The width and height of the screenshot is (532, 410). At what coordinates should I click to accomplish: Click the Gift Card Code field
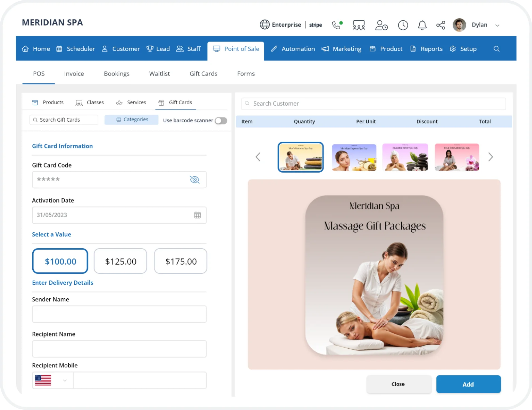tap(119, 179)
